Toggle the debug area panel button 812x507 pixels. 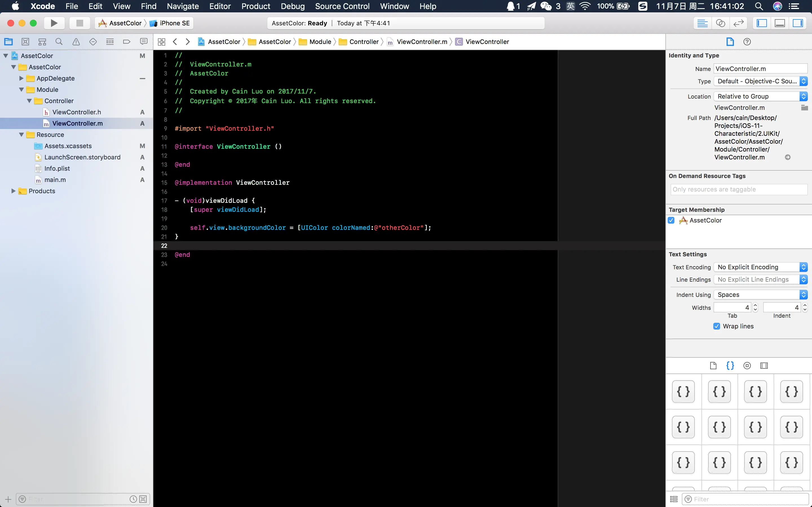[780, 23]
